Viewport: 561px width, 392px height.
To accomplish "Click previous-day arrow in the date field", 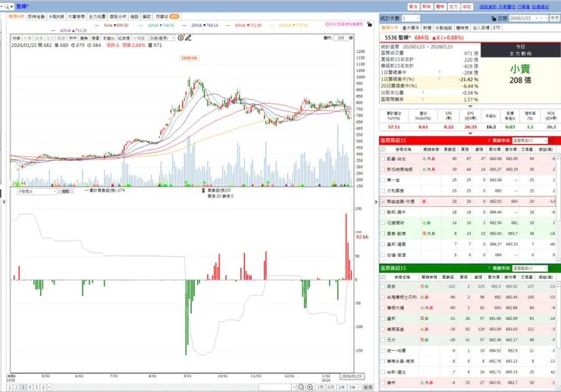I will click(x=542, y=18).
